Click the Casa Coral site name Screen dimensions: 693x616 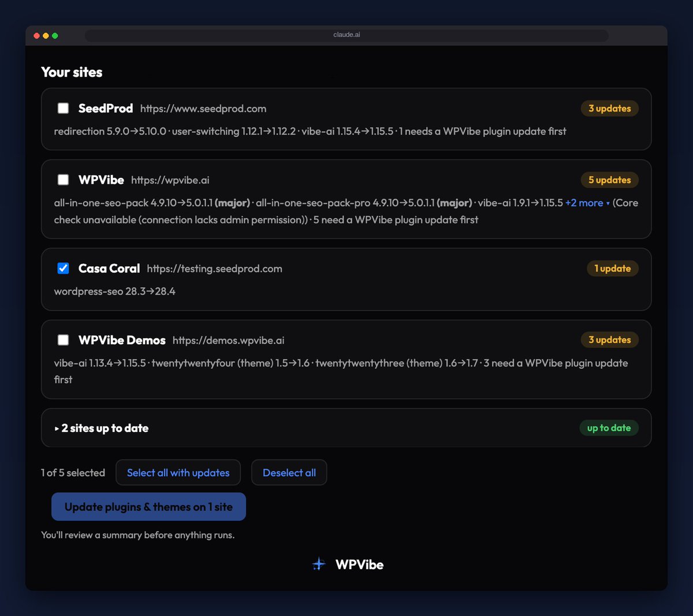pyautogui.click(x=109, y=268)
